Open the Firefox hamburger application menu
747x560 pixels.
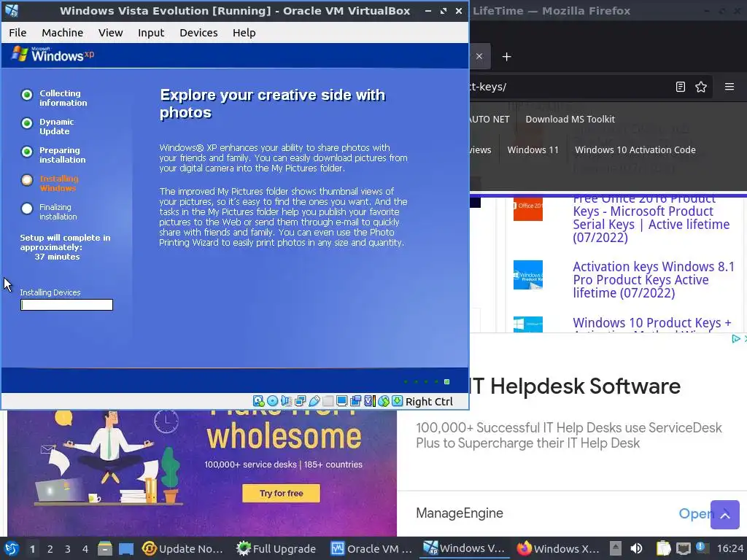[x=729, y=87]
